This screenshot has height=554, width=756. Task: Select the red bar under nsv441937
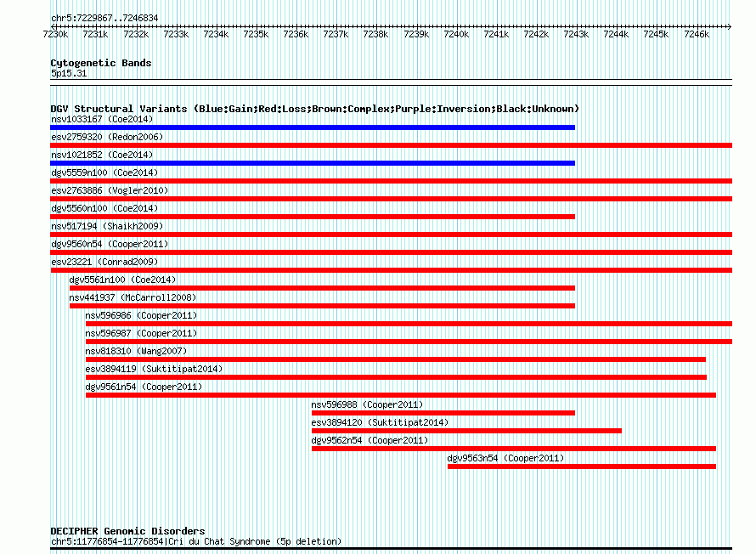[x=322, y=306]
